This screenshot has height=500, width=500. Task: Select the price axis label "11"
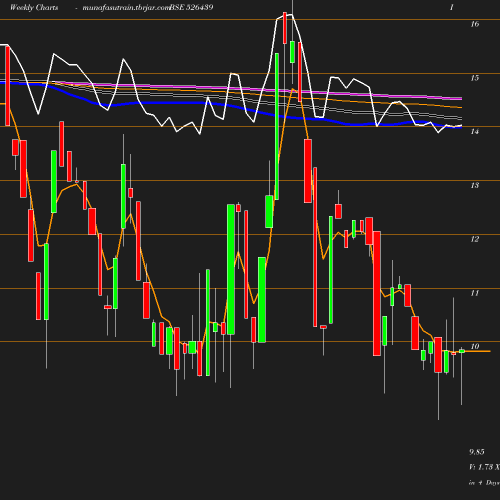[475, 293]
